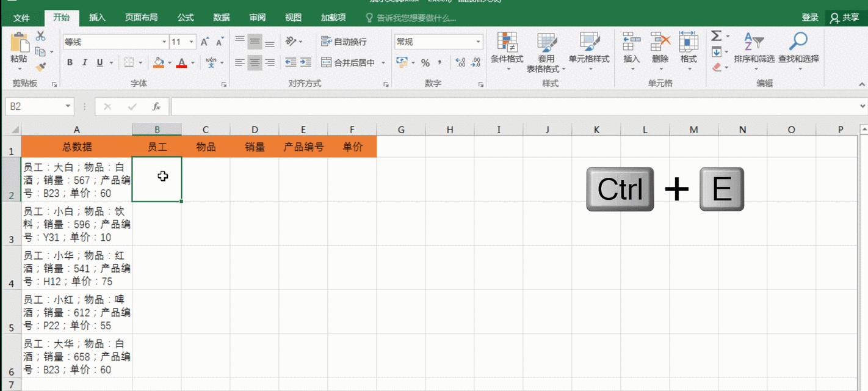Expand Merge and Center dropdown arrow
Screen dimensions: 868x391
[x=383, y=63]
